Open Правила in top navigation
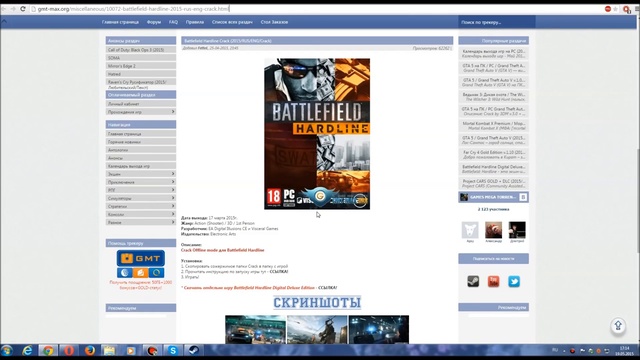Screen dimensions: 640x360 195,22
